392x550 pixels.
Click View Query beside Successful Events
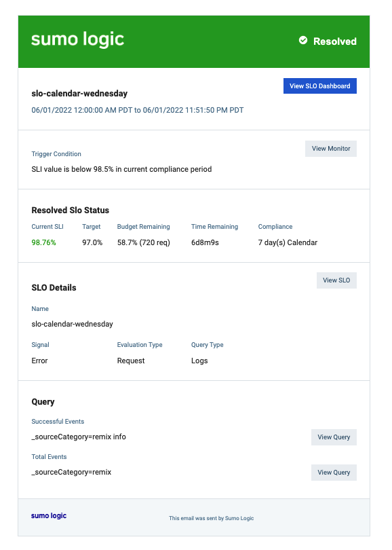[334, 437]
